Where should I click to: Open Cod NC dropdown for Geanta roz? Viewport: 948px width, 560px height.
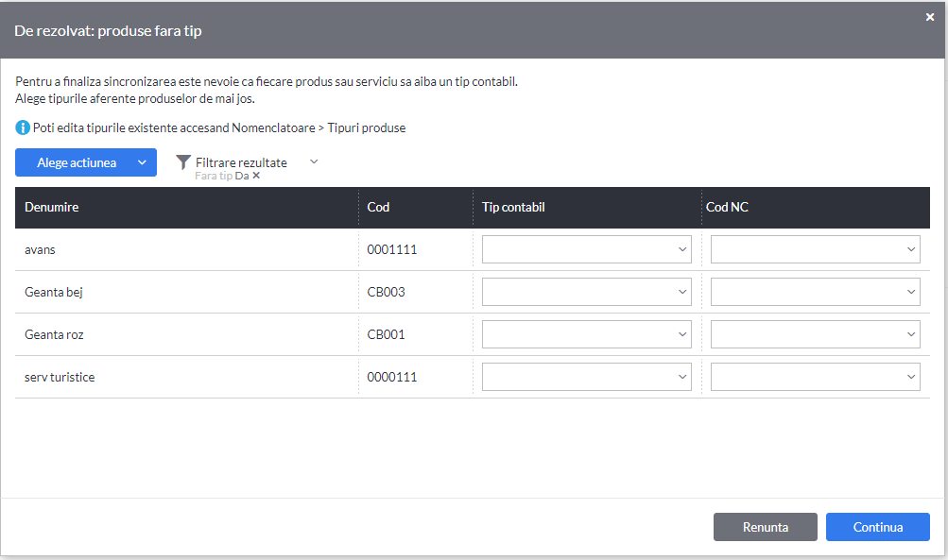[815, 334]
